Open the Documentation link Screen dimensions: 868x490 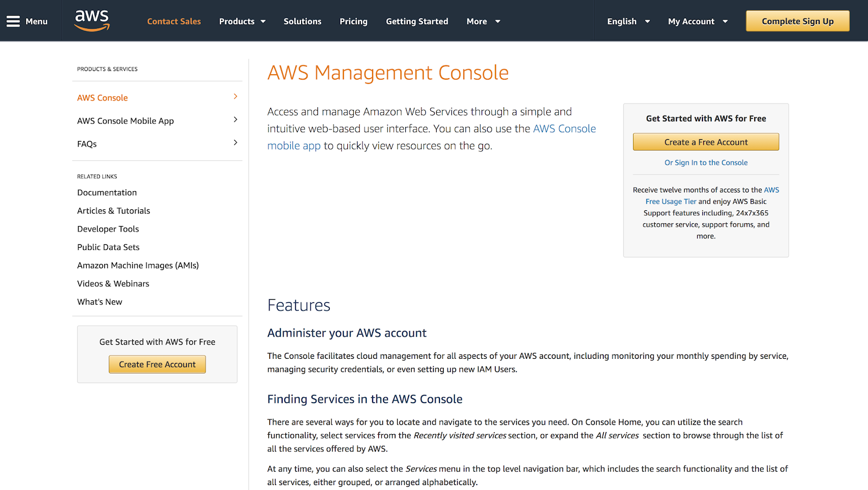[107, 192]
